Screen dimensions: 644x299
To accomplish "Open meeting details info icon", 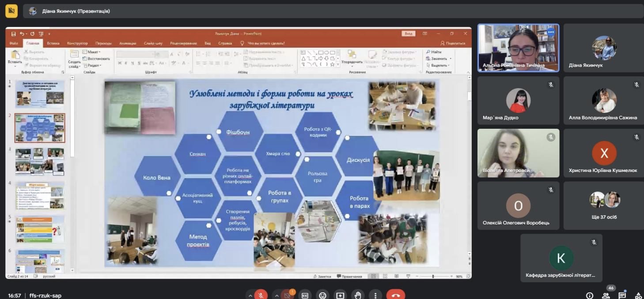I will click(590, 295).
